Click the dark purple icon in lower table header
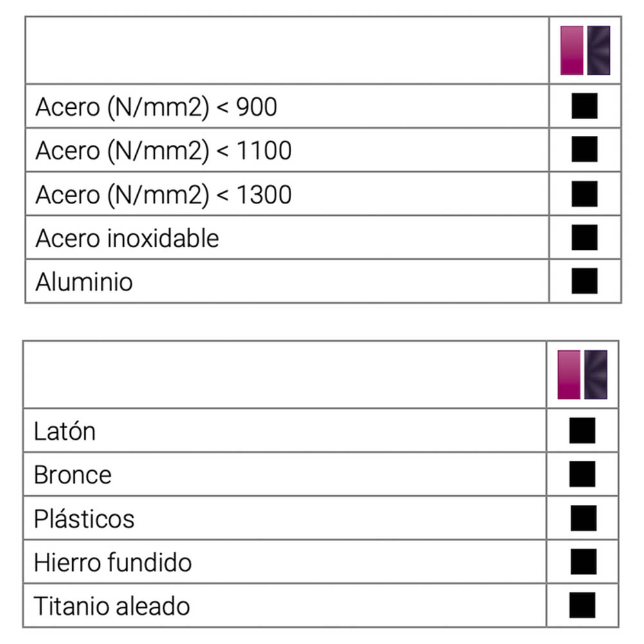 click(x=596, y=375)
